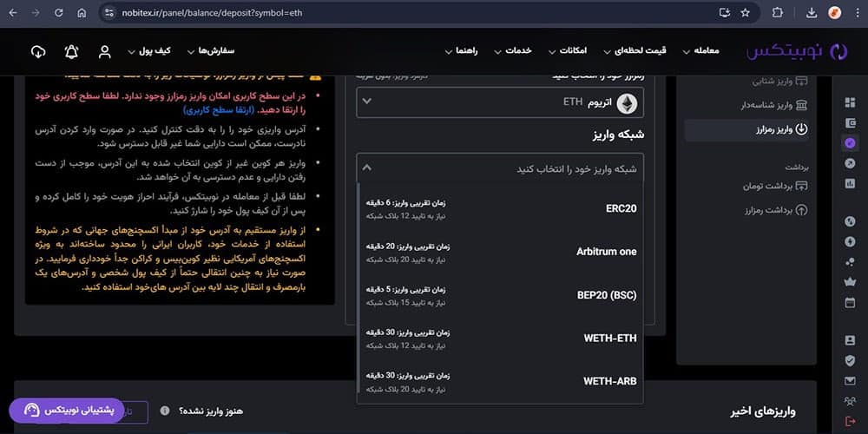Open the browser profile avatar

835,13
